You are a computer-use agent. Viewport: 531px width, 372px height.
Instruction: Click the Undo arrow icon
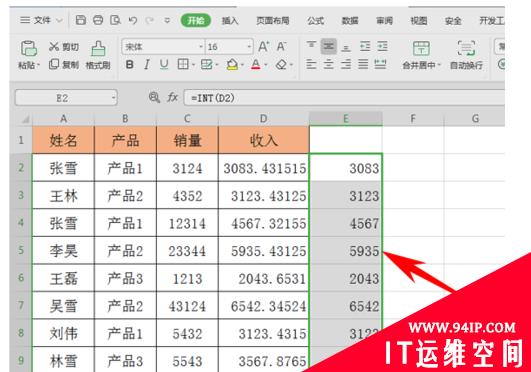click(x=133, y=21)
